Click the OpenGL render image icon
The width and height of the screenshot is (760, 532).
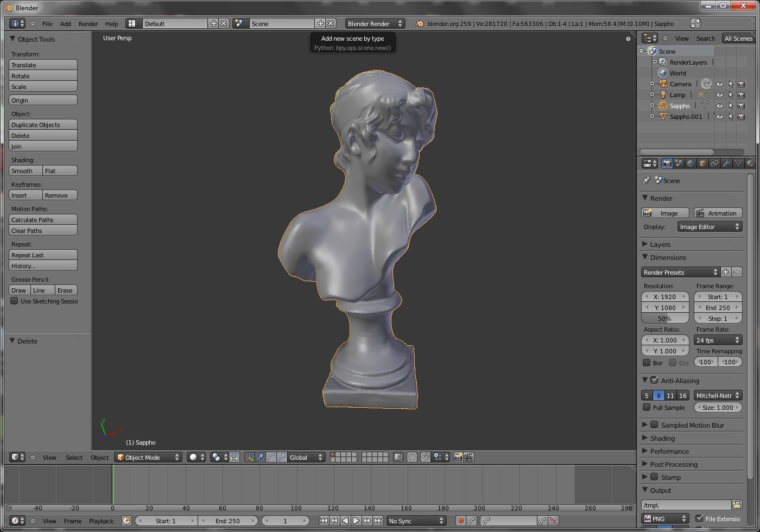pos(458,457)
